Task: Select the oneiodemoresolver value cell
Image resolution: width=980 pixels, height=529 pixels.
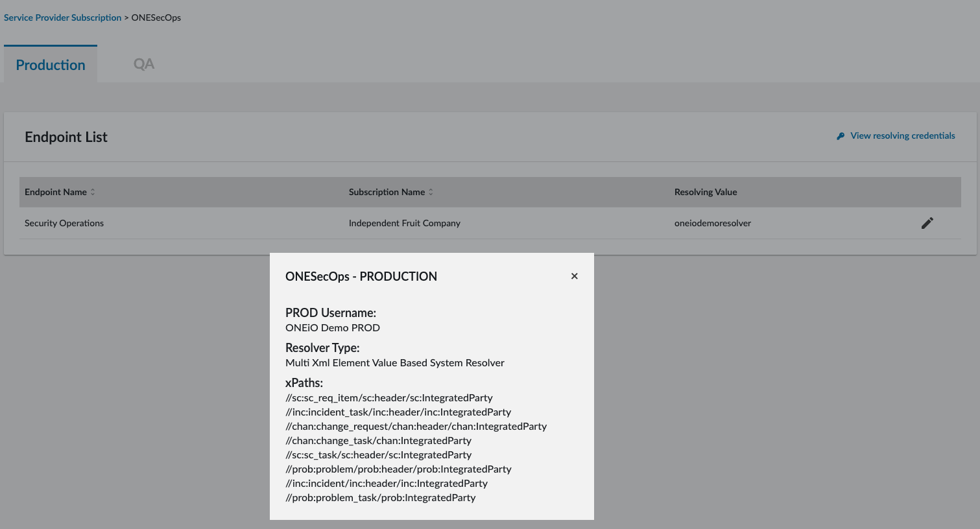Action: tap(713, 223)
